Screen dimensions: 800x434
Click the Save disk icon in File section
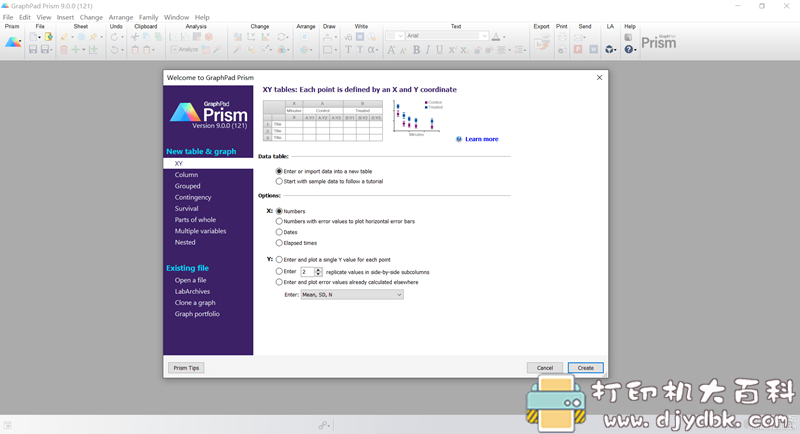point(33,49)
